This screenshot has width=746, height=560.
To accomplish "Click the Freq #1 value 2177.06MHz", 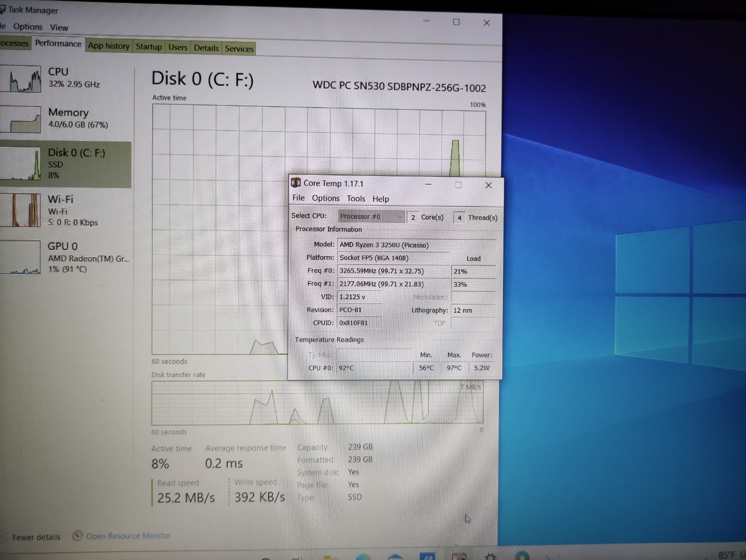I will (x=394, y=284).
